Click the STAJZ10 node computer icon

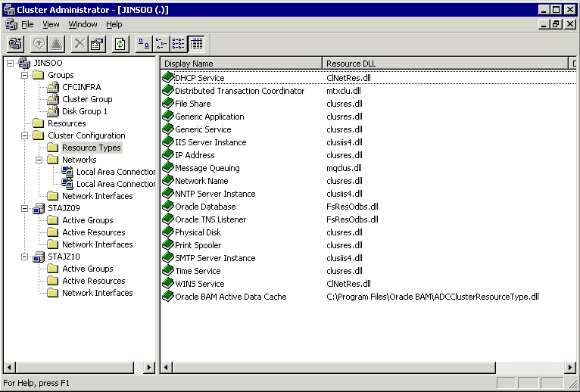click(39, 257)
